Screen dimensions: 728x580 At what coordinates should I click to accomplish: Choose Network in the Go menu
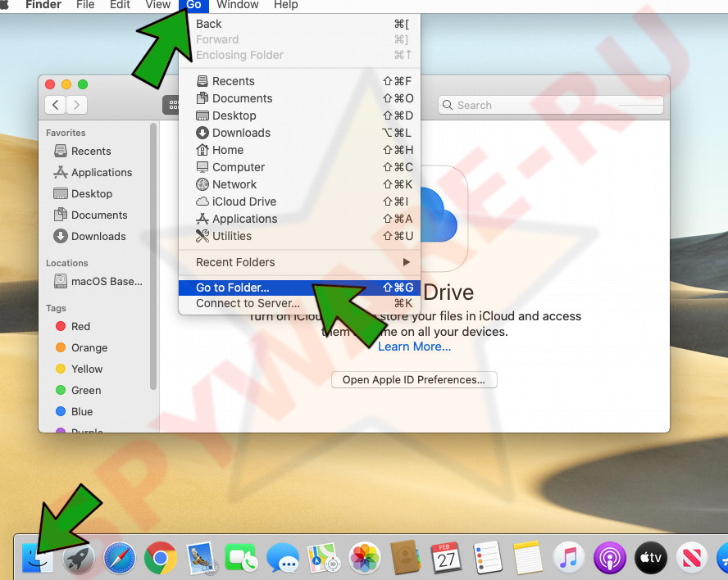coord(299,184)
